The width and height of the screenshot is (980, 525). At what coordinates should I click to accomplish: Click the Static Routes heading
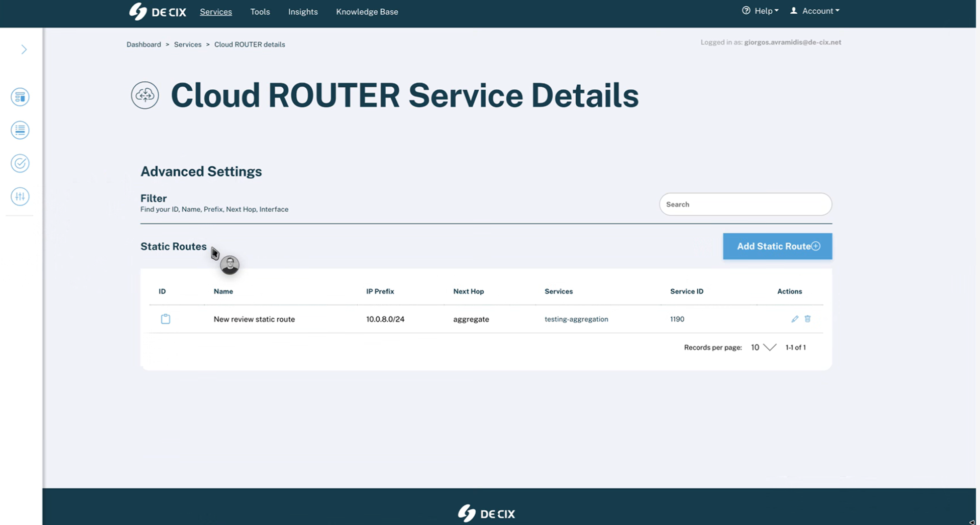(x=173, y=246)
